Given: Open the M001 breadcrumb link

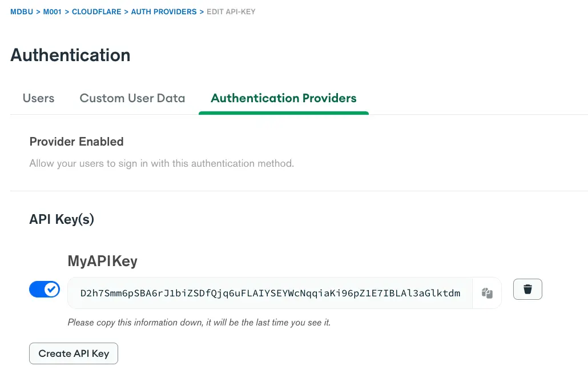Looking at the screenshot, I should pyautogui.click(x=53, y=11).
